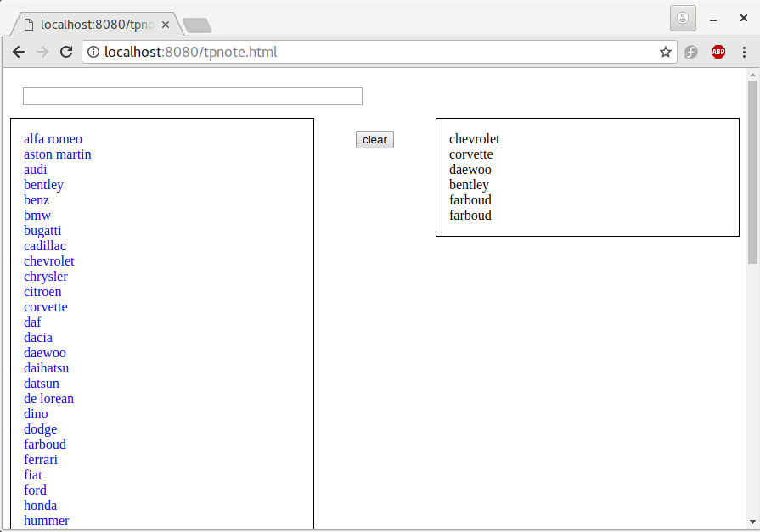This screenshot has height=532, width=760.
Task: Minimize the browser window
Action: point(713,20)
